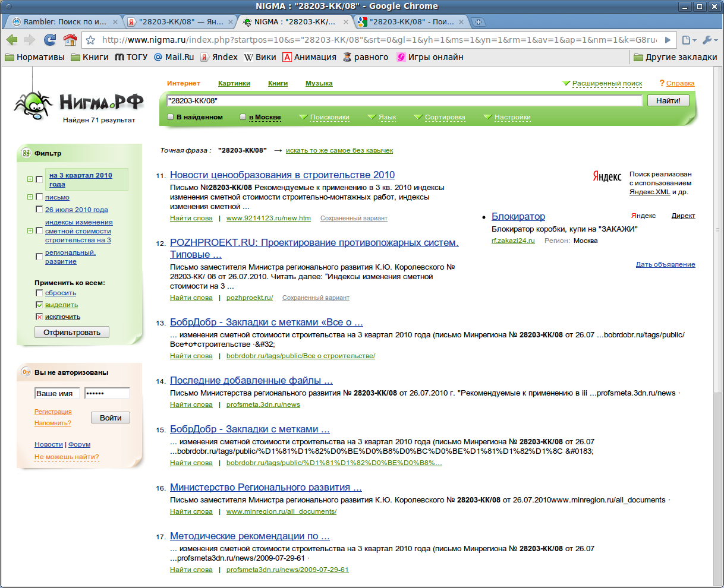Select the Музыка search category
724x588 pixels.
point(319,83)
